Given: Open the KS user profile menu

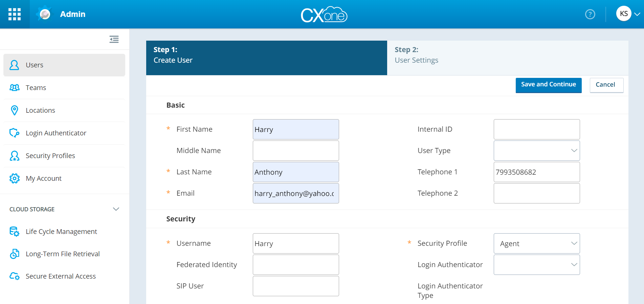Looking at the screenshot, I should pos(628,14).
